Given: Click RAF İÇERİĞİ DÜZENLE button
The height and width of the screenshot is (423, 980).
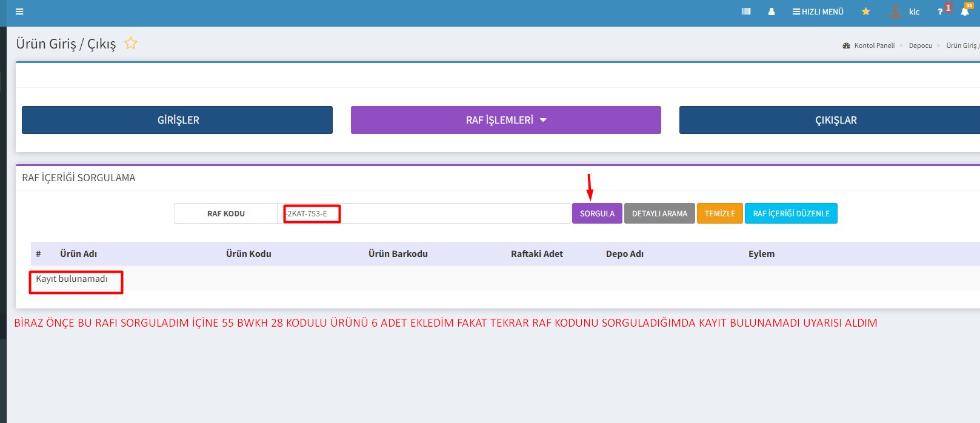Looking at the screenshot, I should [791, 213].
